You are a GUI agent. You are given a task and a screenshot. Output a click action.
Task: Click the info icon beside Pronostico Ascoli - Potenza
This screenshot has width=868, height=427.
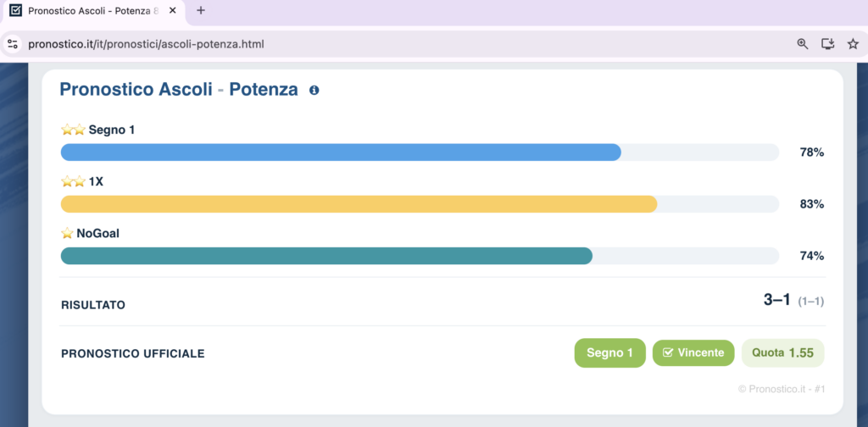pos(314,90)
